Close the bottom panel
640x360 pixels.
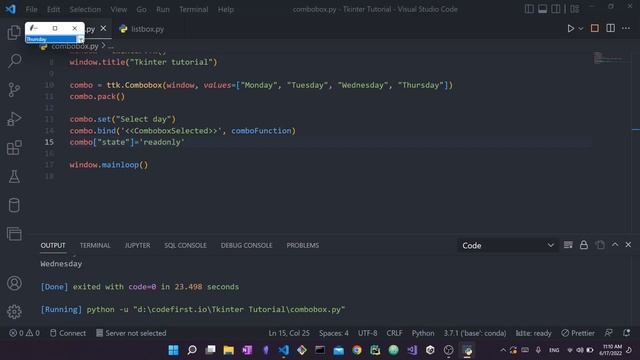click(x=628, y=244)
